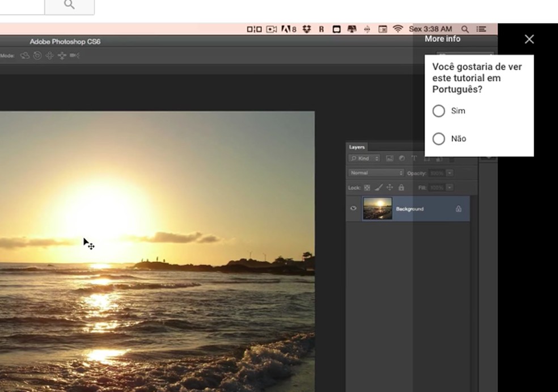The width and height of the screenshot is (558, 392).
Task: Toggle lock all for the layer
Action: coord(401,187)
